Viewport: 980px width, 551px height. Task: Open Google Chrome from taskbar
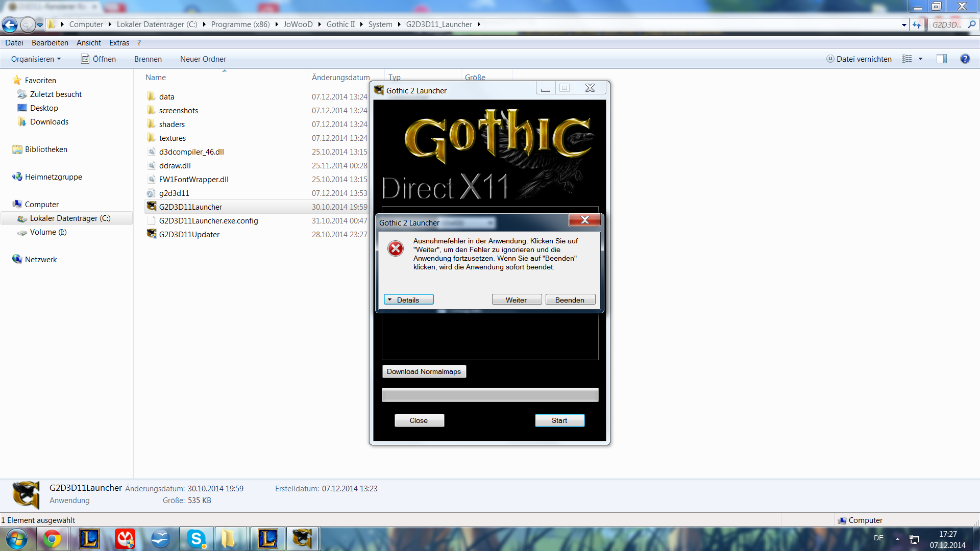tap(52, 539)
